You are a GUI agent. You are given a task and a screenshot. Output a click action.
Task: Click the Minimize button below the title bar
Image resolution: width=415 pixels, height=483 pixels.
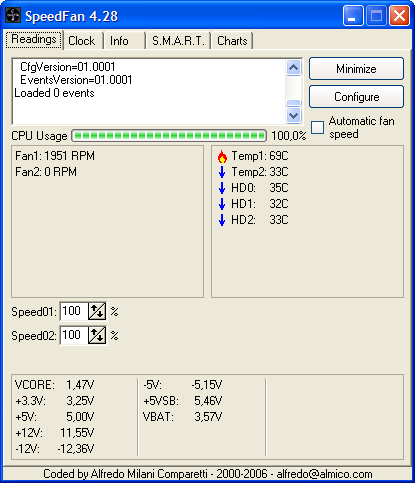click(356, 69)
